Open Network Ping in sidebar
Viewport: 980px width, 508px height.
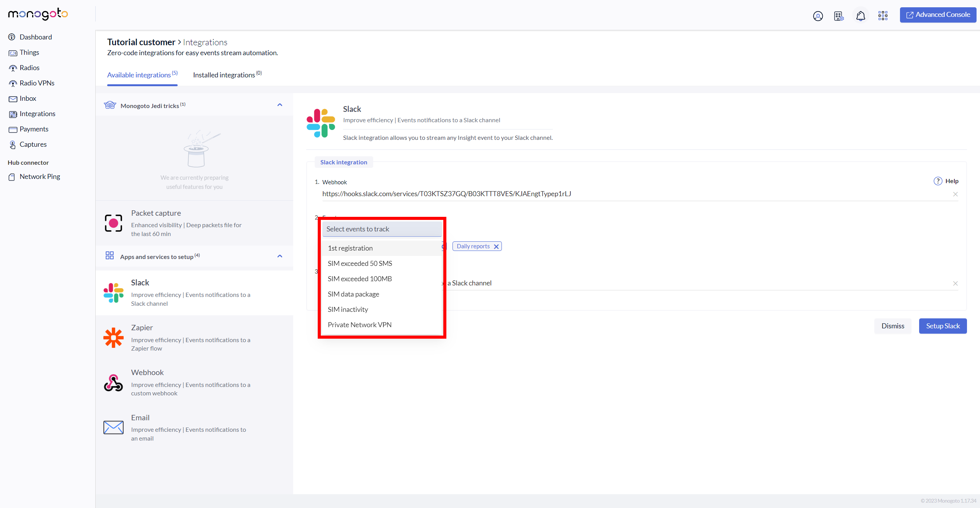pyautogui.click(x=39, y=177)
